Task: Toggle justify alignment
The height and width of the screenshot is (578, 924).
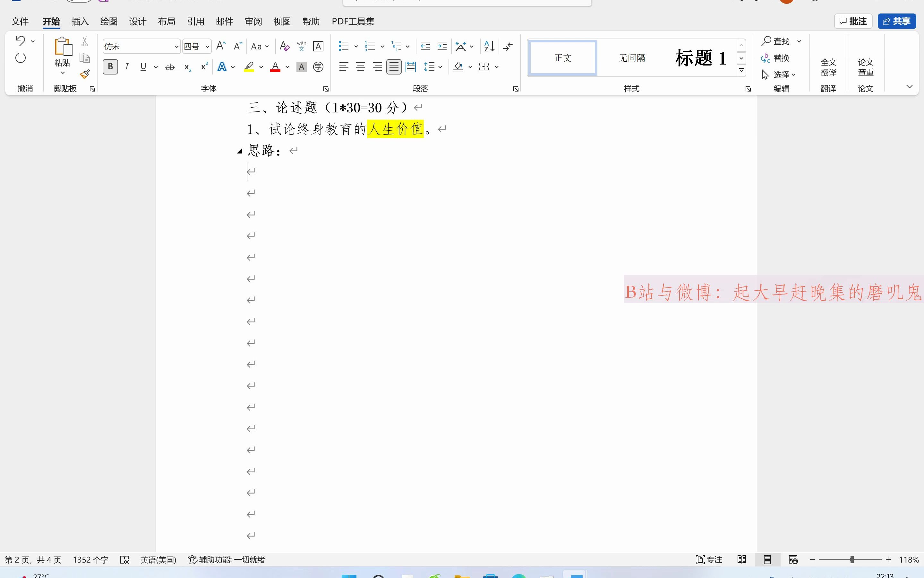Action: point(394,67)
